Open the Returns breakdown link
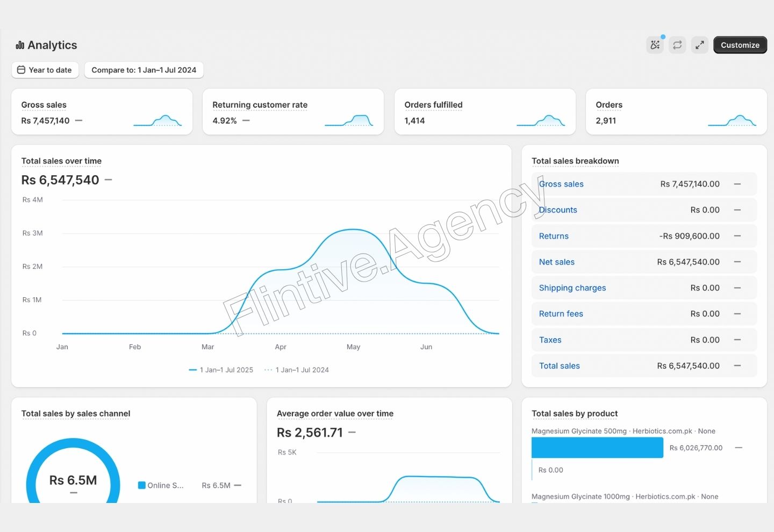The image size is (774, 532). point(554,236)
